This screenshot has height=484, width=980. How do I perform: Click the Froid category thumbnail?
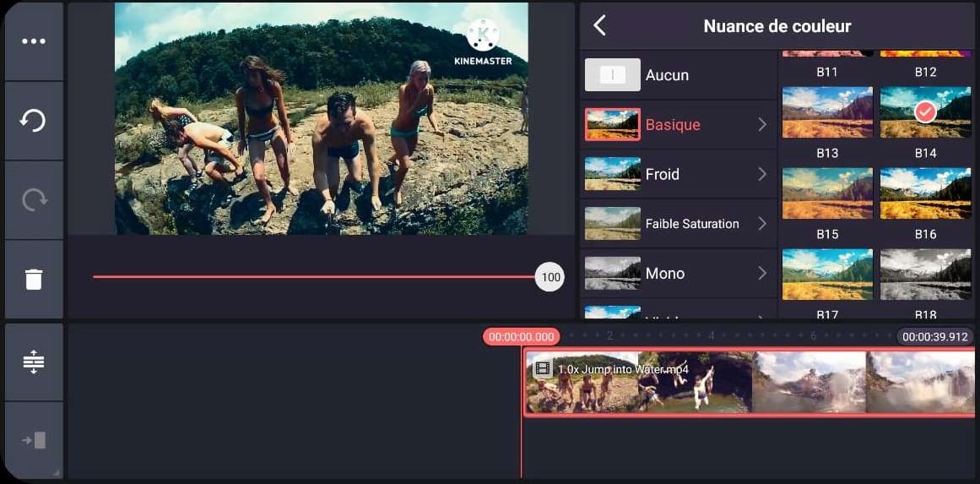(x=613, y=174)
